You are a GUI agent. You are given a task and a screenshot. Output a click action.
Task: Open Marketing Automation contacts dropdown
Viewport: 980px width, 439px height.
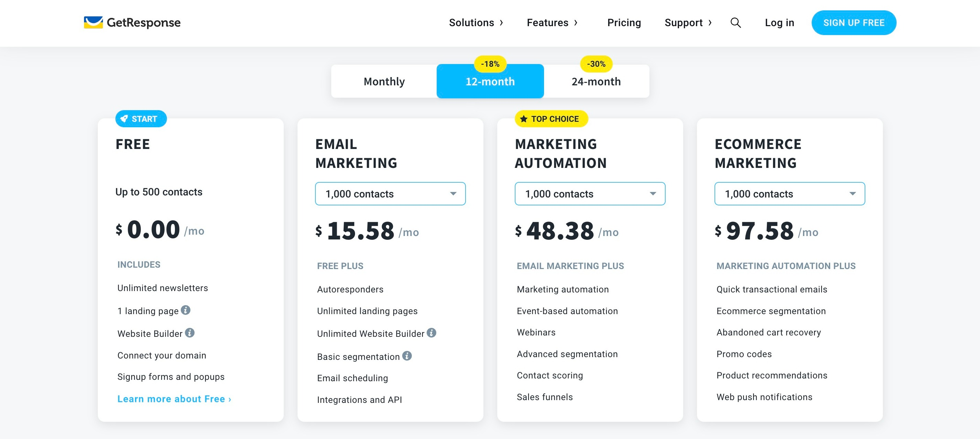590,194
